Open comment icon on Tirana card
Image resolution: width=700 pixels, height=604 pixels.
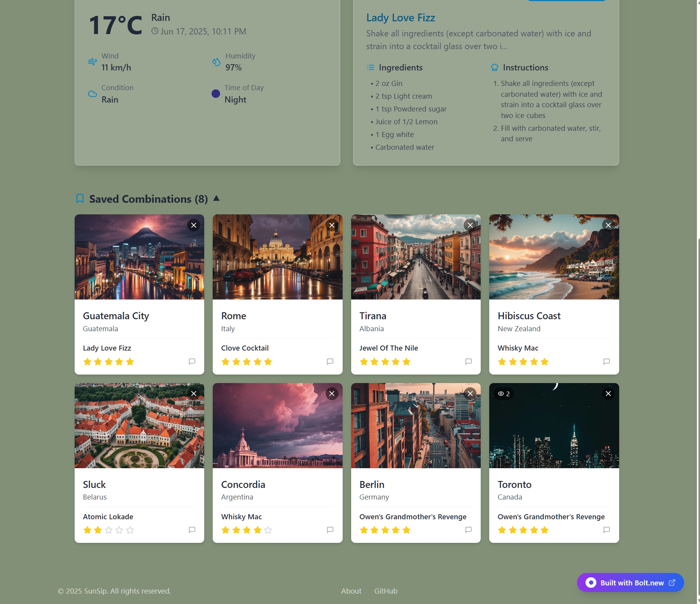click(x=468, y=361)
